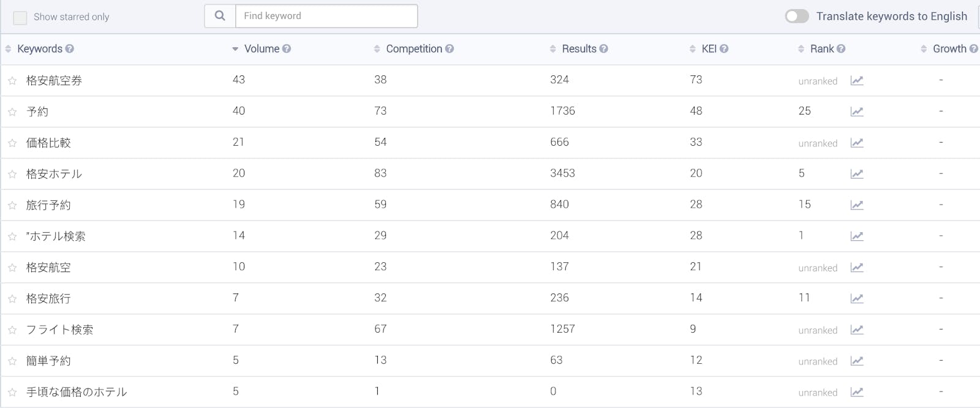Click the search magnifier icon
This screenshot has width=980, height=408.
(220, 16)
